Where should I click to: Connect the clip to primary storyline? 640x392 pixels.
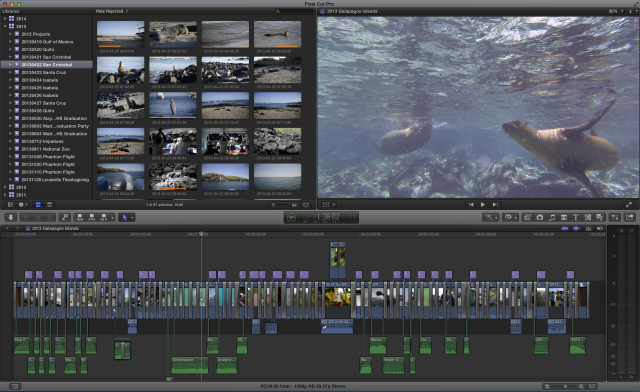pos(80,217)
